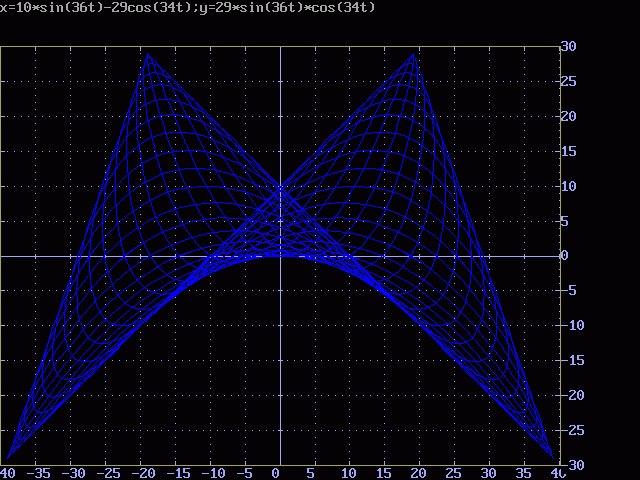Click the x-axis tick label 0
The width and height of the screenshot is (640, 480).
(280, 473)
